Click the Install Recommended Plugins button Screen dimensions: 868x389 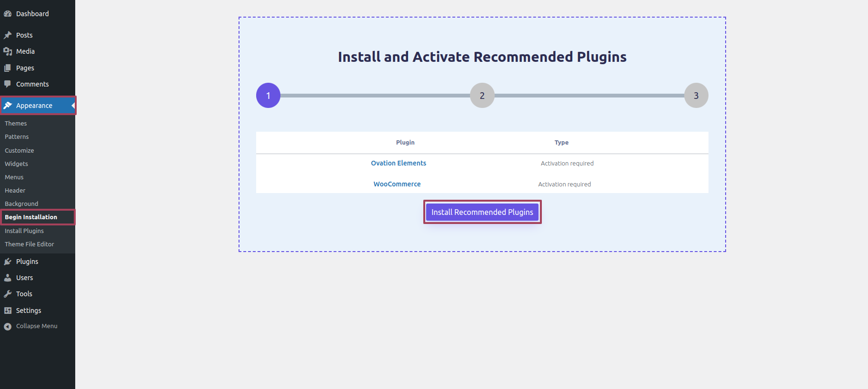(482, 212)
